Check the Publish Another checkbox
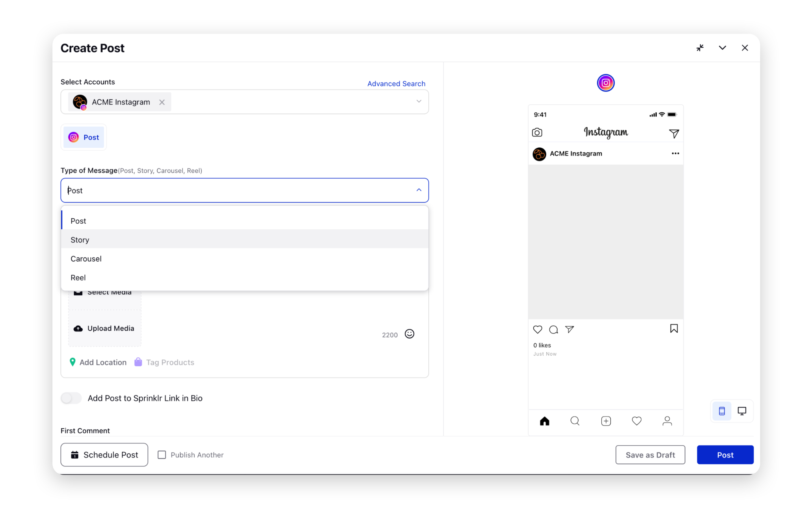812x507 pixels. 162,455
